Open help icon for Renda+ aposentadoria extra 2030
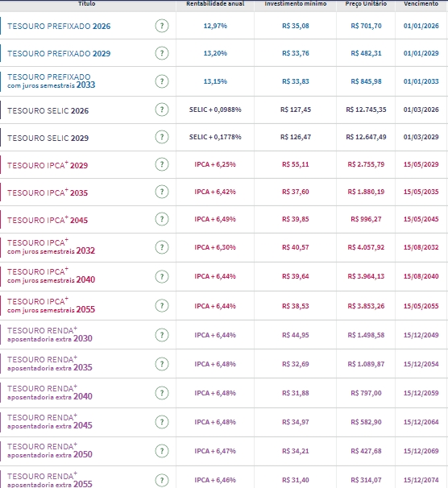This screenshot has height=488, width=448. coord(162,335)
